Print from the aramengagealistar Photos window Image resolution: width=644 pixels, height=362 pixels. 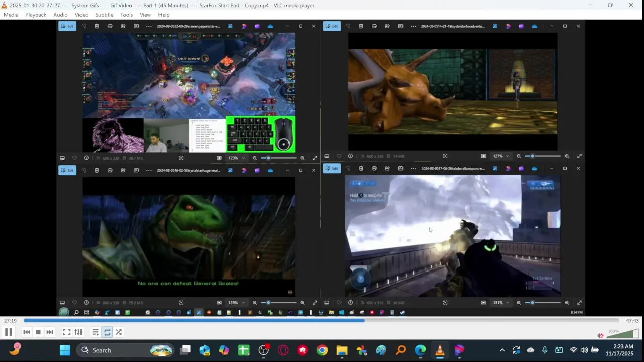[110, 26]
